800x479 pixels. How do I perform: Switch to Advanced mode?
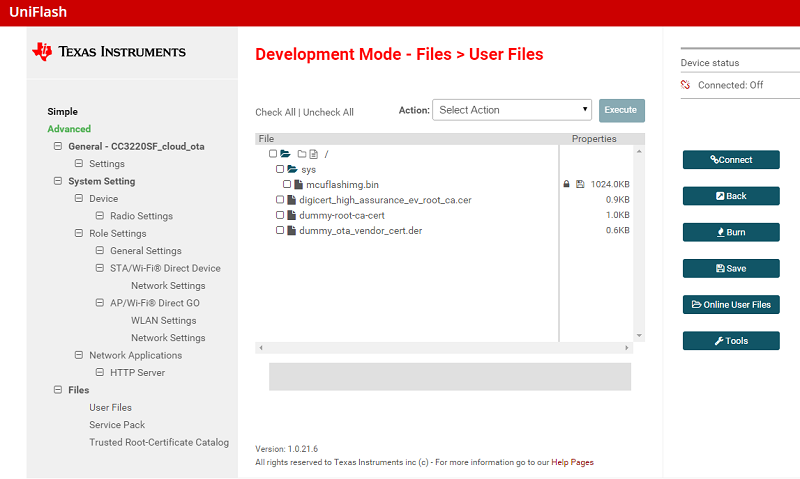(x=69, y=129)
